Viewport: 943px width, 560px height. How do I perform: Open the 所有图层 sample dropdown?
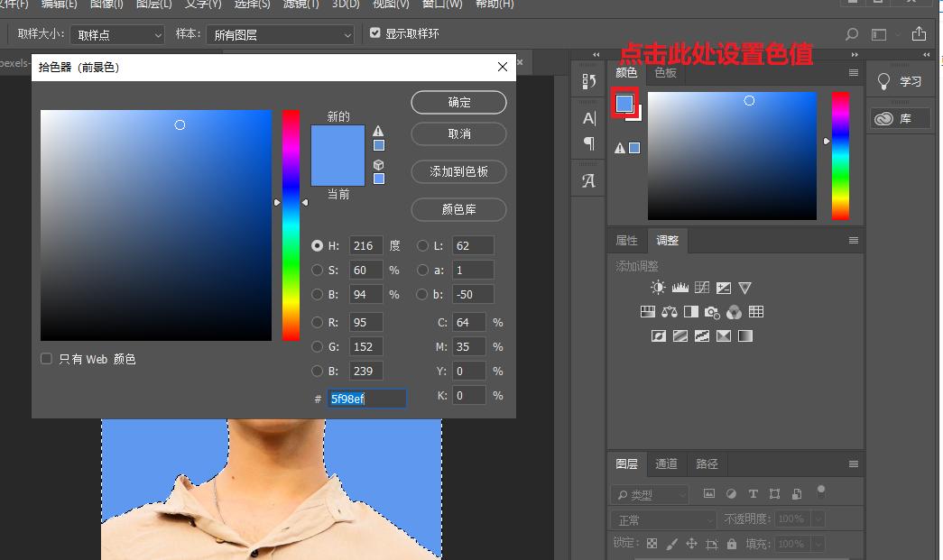(x=280, y=33)
